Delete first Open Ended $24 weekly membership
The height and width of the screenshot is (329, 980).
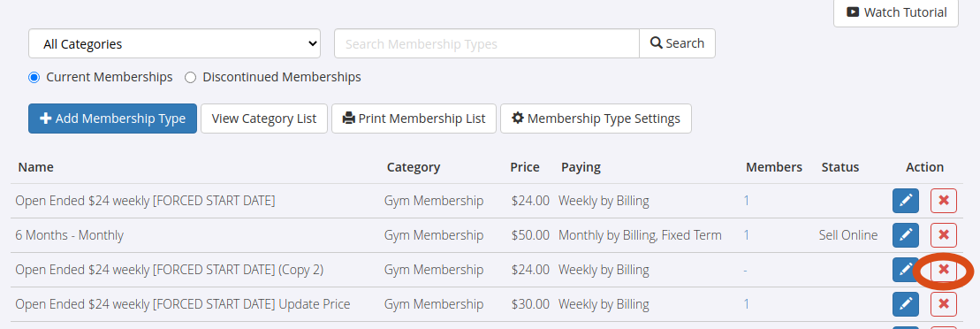pyautogui.click(x=944, y=201)
